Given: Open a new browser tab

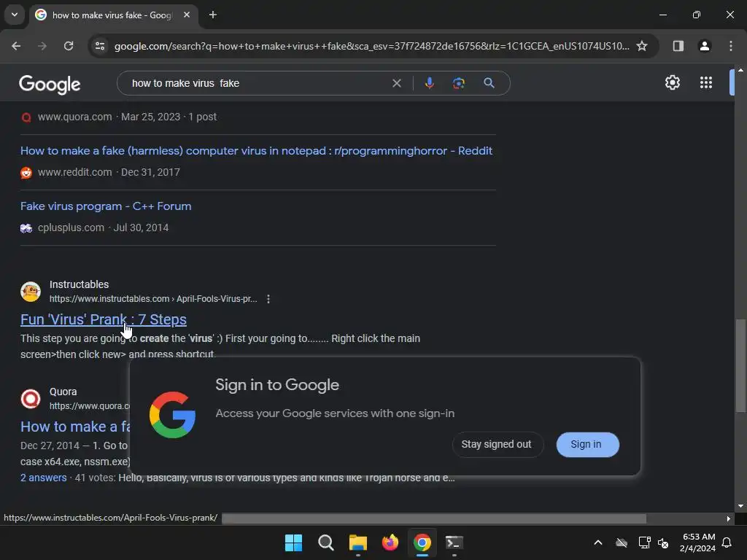Looking at the screenshot, I should pos(213,15).
